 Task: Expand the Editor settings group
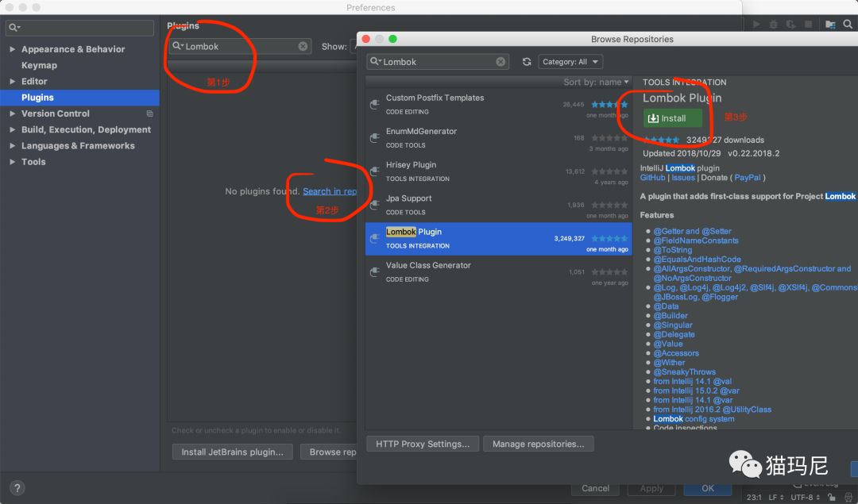point(12,82)
